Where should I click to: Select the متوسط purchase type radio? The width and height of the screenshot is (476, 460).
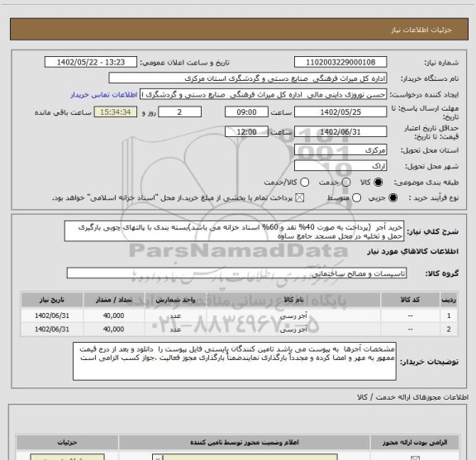[356, 198]
